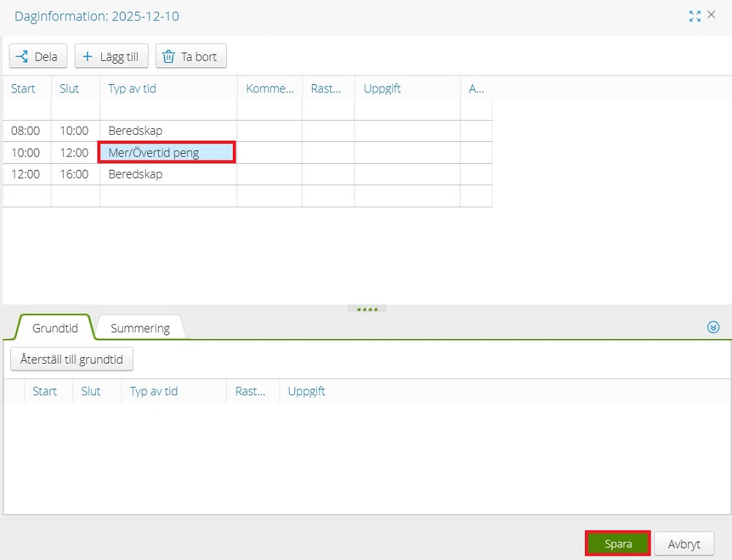Select the Mer/Övertid peng cell
Screen dimensions: 732x560
click(x=167, y=152)
